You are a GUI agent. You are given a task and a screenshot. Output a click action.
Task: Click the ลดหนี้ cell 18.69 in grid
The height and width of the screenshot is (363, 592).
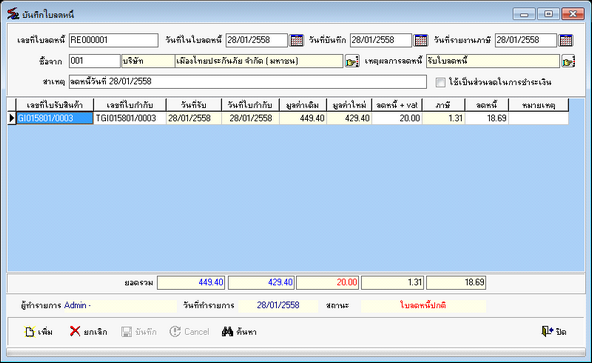click(x=487, y=118)
